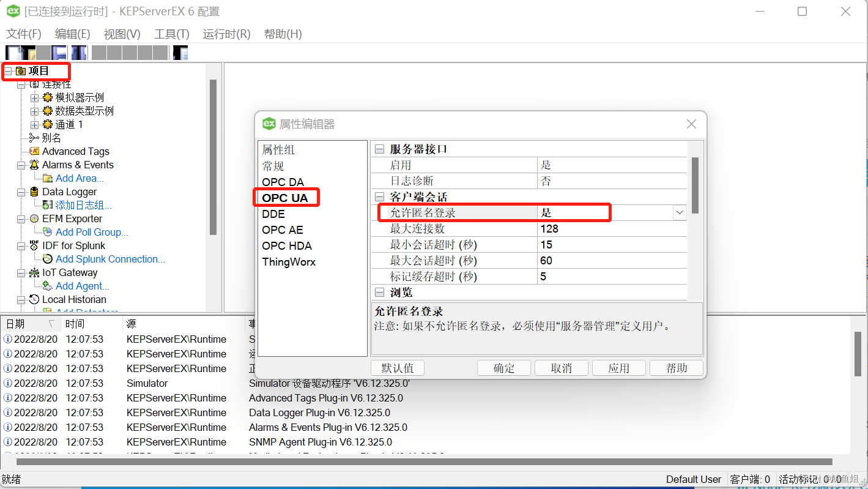This screenshot has height=489, width=868.
Task: Sort event log by the 日期 column header
Action: pyautogui.click(x=31, y=324)
